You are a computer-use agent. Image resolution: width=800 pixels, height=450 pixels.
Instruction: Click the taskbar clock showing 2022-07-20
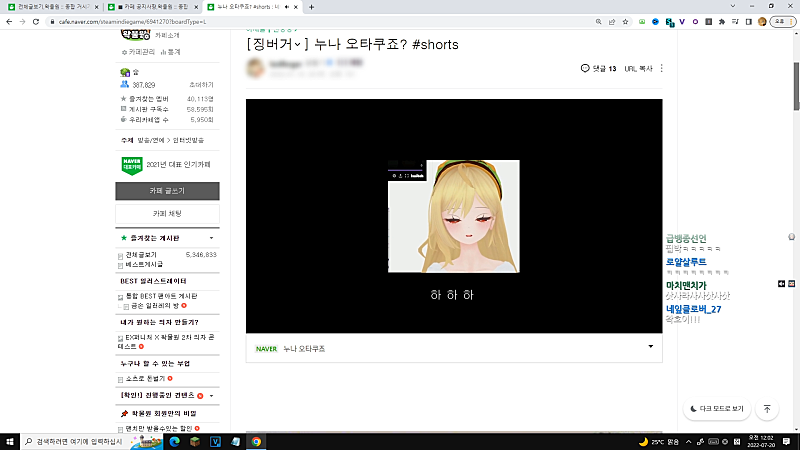(x=761, y=441)
